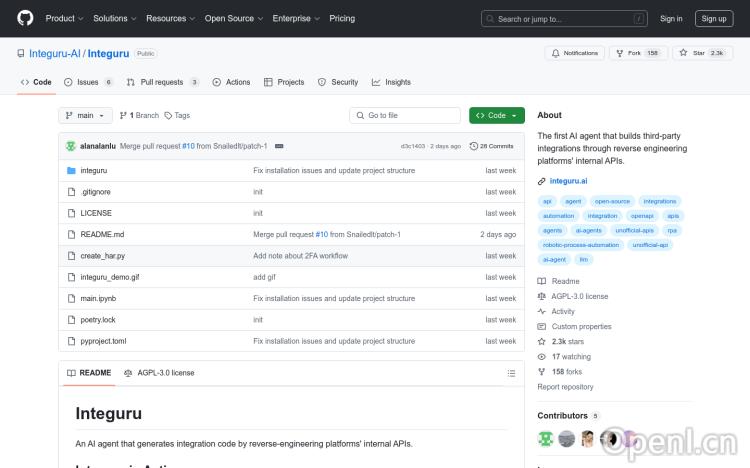Click the Tags icon link

pyautogui.click(x=177, y=116)
